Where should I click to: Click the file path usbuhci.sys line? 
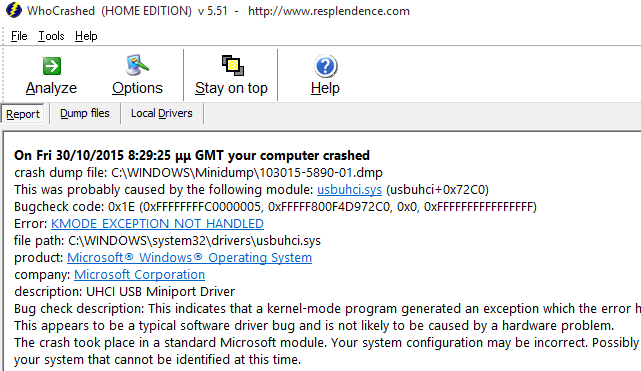pyautogui.click(x=167, y=241)
